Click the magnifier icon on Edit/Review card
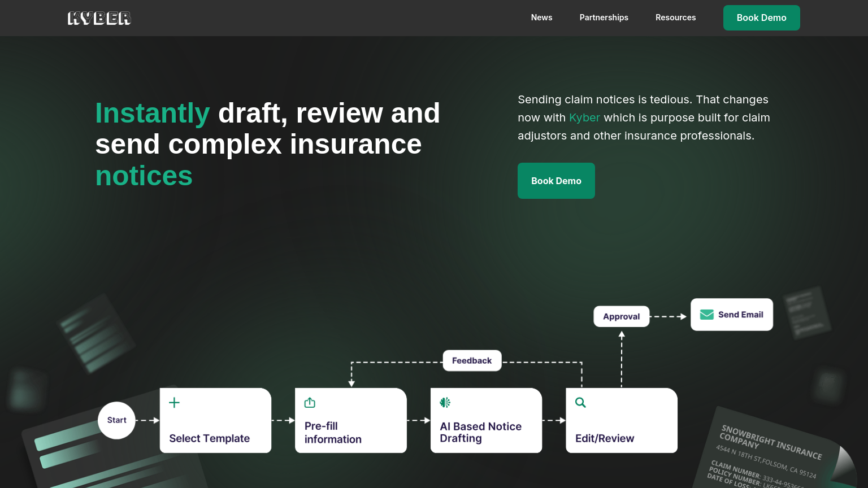Viewport: 868px width, 488px height. (x=580, y=403)
